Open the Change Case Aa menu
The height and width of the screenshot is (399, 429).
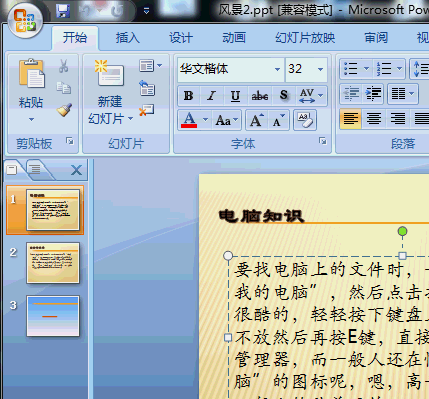227,120
